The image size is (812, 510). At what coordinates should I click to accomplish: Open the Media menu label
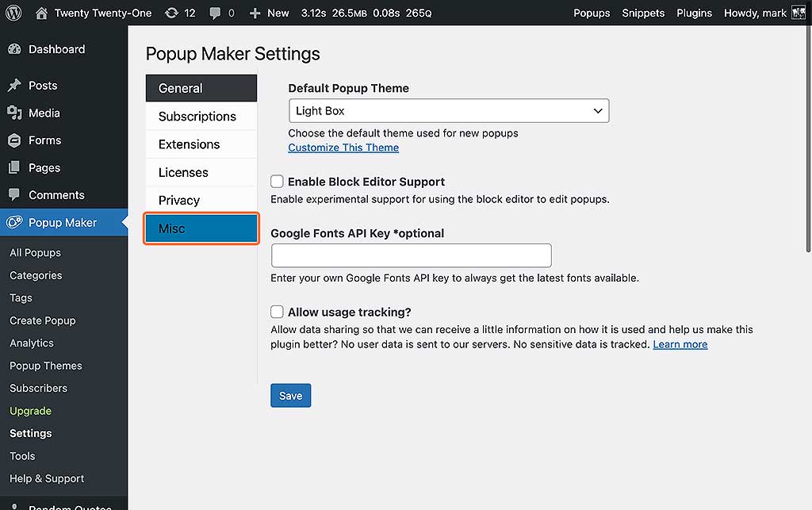44,113
